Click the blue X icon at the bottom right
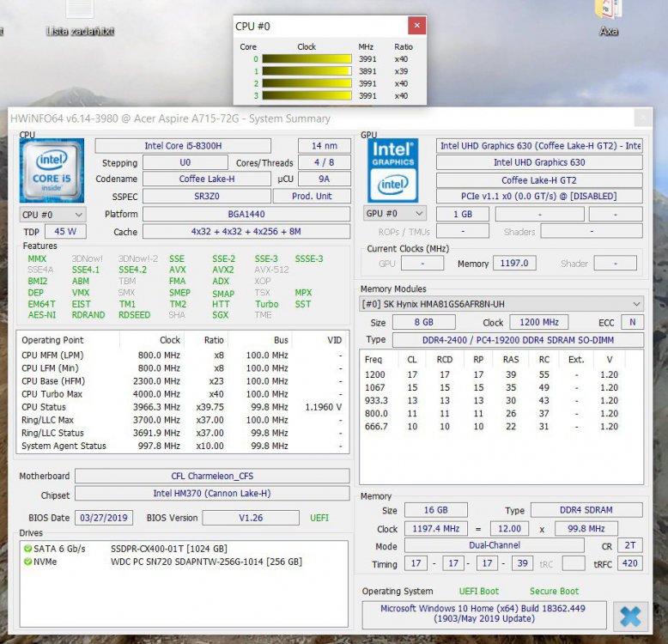This screenshot has height=644, width=668. [630, 616]
